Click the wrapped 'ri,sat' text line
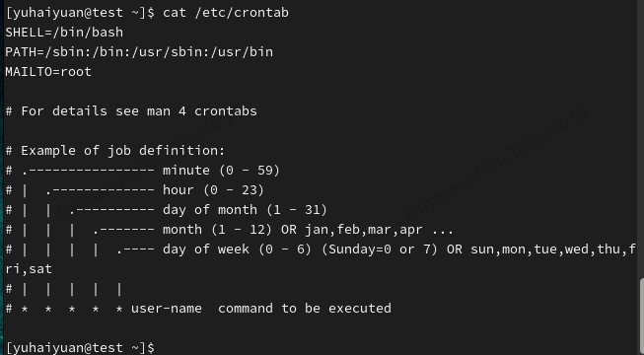 click(29, 269)
